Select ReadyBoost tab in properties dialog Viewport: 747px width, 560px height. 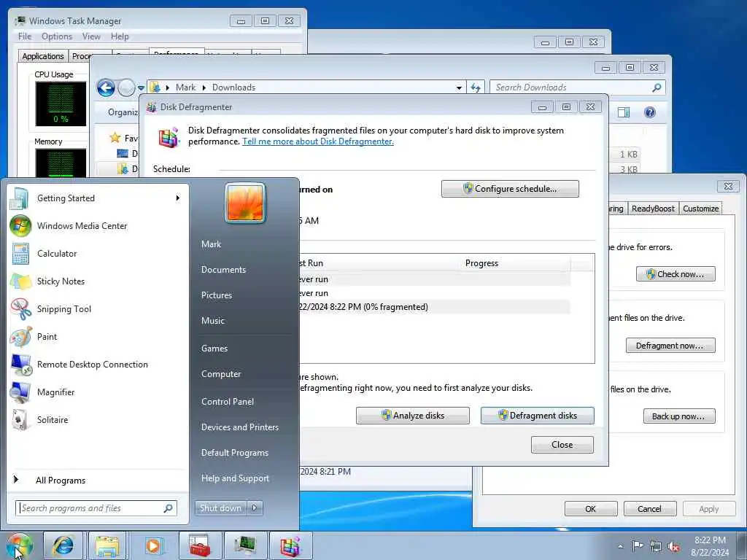pyautogui.click(x=653, y=209)
